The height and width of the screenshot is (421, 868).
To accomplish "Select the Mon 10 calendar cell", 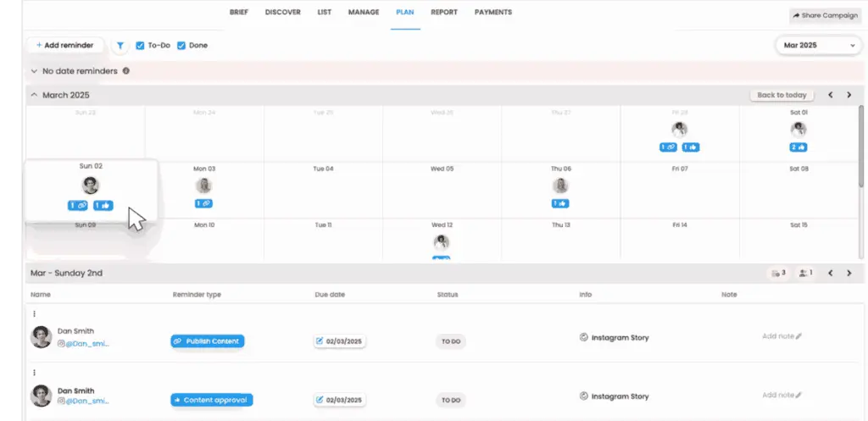I will click(x=203, y=240).
